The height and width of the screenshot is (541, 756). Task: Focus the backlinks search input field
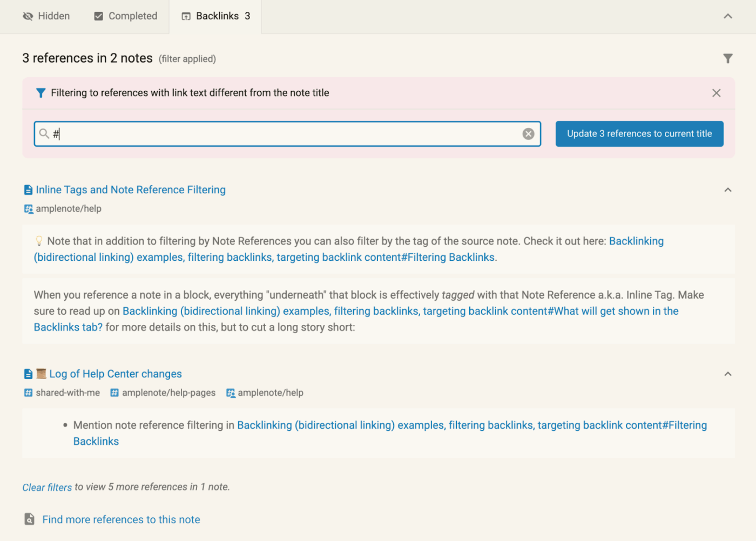coord(286,134)
